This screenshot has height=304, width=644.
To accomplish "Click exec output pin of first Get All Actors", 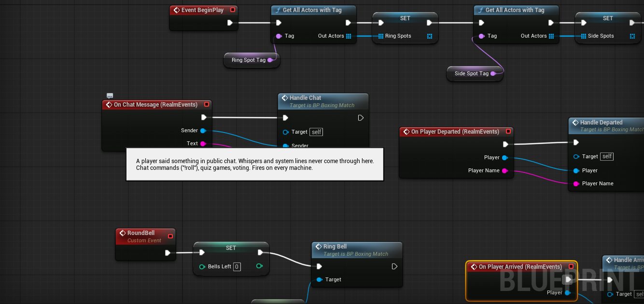I will [x=348, y=23].
